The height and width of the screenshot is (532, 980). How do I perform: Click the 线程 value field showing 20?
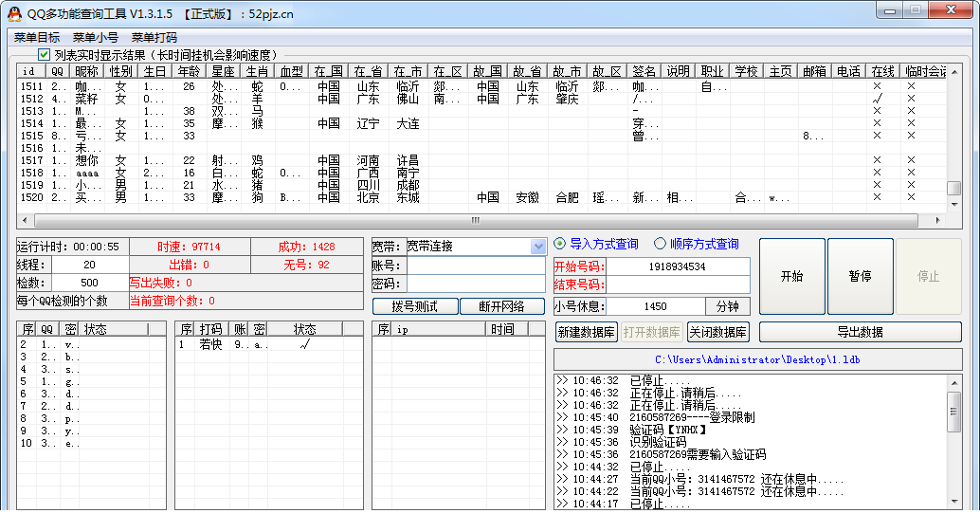point(89,266)
